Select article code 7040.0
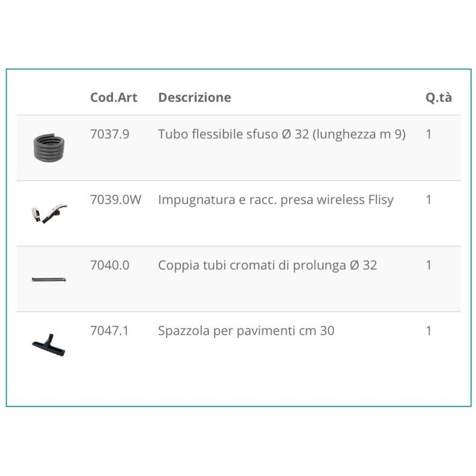 [x=109, y=265]
